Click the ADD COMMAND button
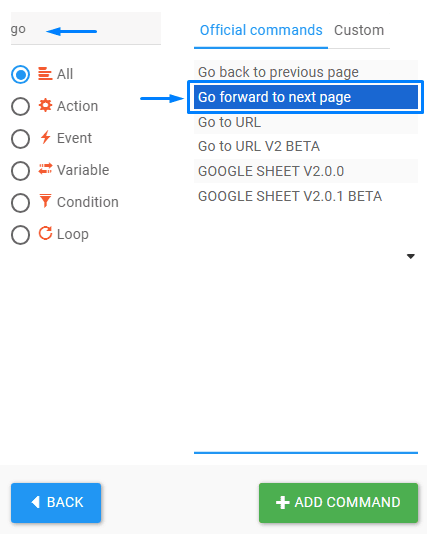427x534 pixels. pyautogui.click(x=338, y=503)
